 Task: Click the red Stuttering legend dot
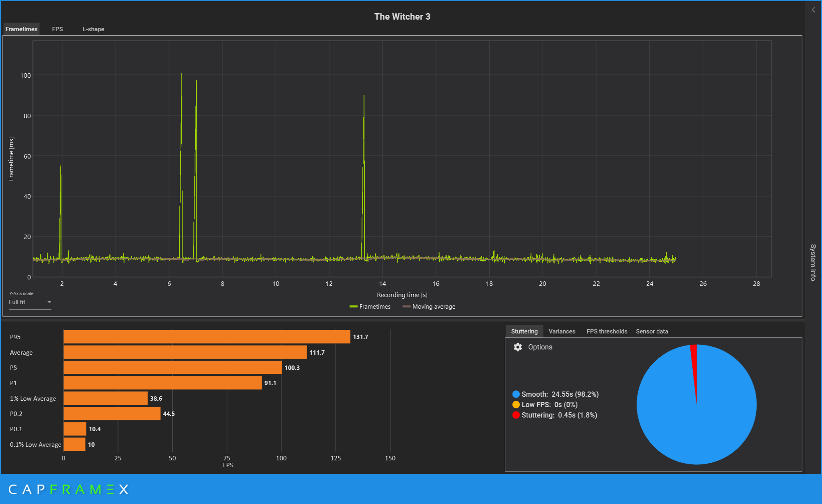pos(516,415)
